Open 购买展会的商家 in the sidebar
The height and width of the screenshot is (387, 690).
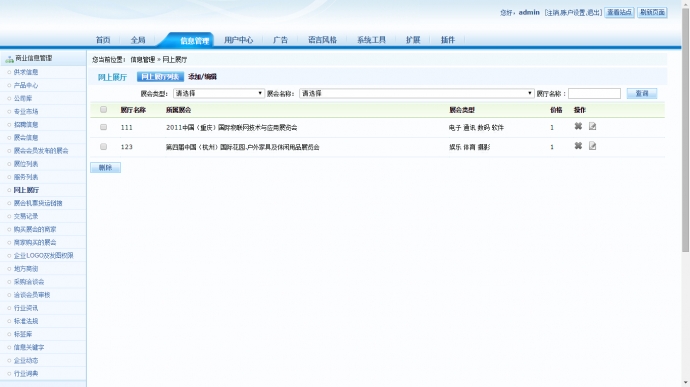click(35, 229)
